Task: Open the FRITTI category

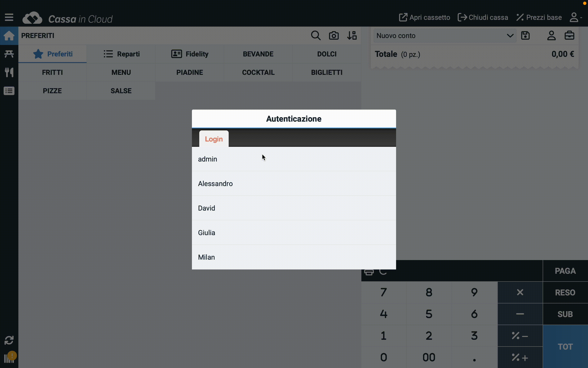Action: click(52, 72)
